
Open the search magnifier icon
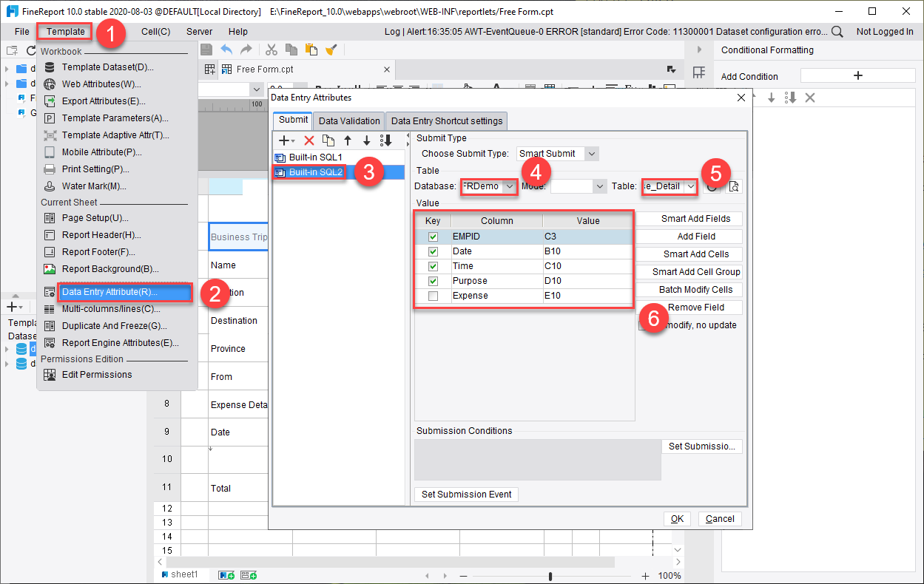[x=837, y=32]
